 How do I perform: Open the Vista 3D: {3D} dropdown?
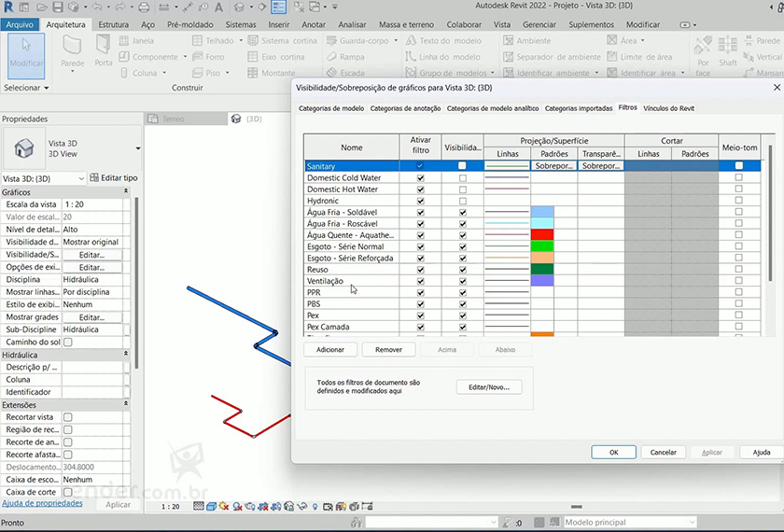tap(44, 178)
